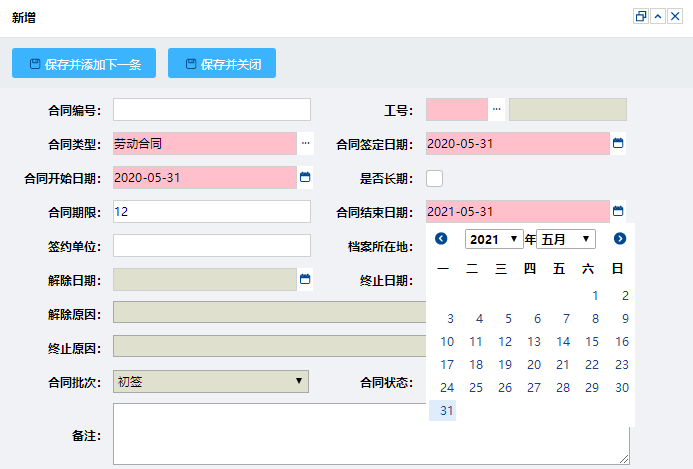Click 保存并添加下一条 button
Screen dimensions: 693x469
click(84, 64)
